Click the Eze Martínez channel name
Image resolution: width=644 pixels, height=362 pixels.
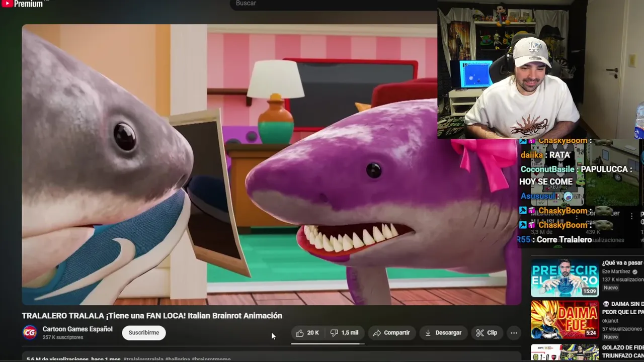pyautogui.click(x=616, y=271)
